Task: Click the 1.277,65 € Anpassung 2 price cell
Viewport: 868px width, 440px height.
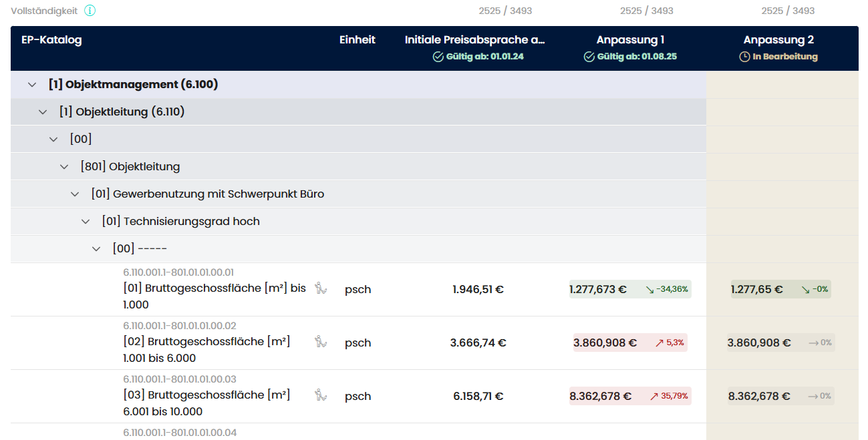Action: (x=756, y=289)
